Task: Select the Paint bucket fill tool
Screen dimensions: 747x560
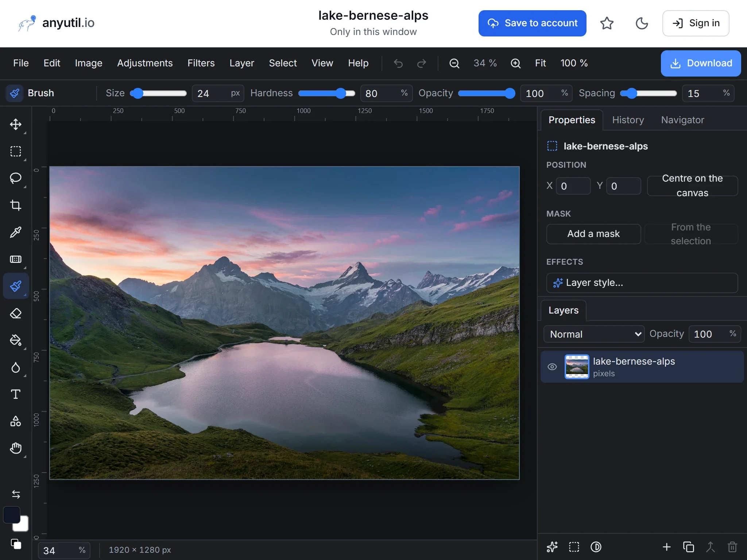Action: [x=16, y=340]
